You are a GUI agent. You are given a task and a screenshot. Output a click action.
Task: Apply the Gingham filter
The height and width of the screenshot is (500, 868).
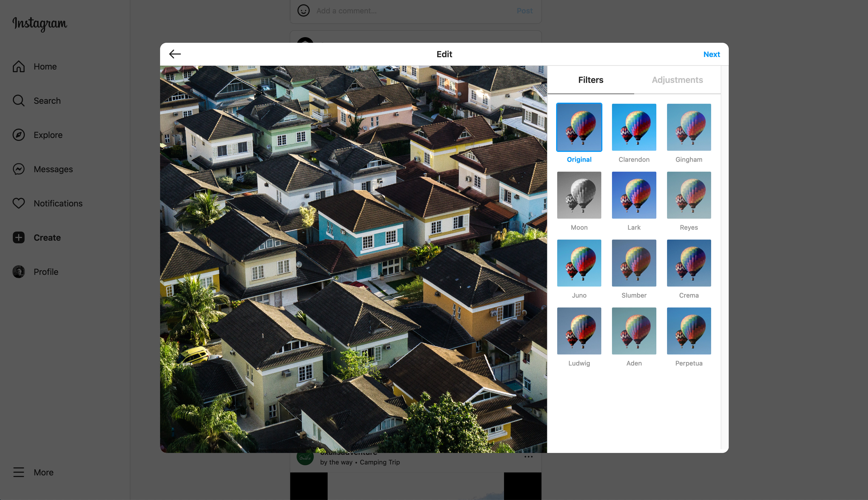[x=688, y=127]
